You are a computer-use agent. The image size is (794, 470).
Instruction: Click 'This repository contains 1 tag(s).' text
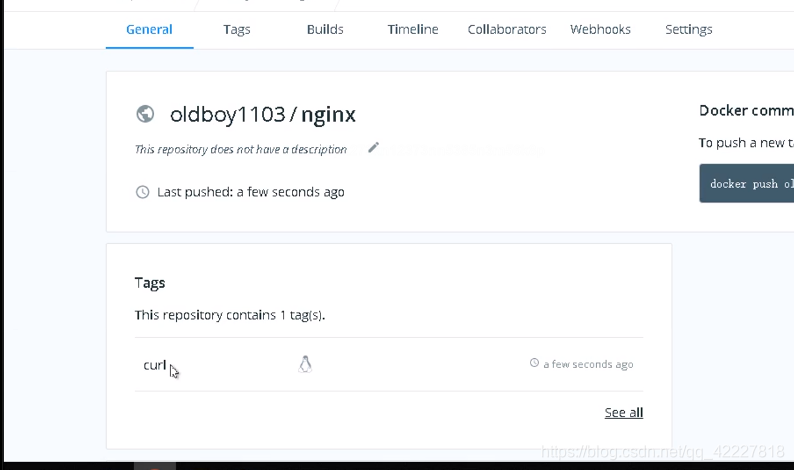pyautogui.click(x=230, y=315)
